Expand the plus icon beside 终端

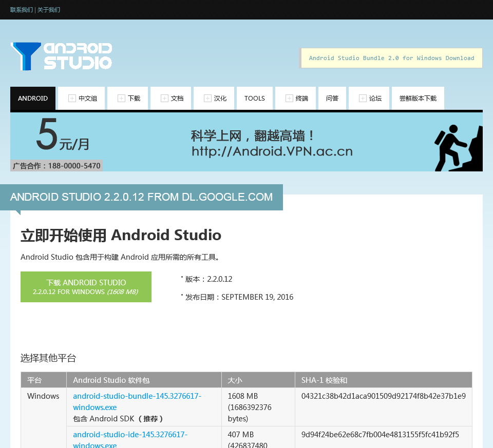point(289,99)
